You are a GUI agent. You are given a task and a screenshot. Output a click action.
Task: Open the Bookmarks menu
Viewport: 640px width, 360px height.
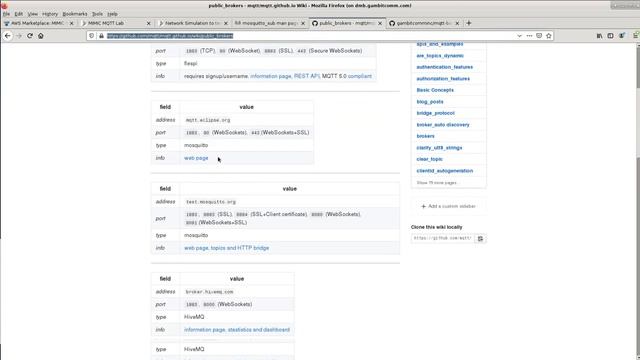pyautogui.click(x=75, y=14)
